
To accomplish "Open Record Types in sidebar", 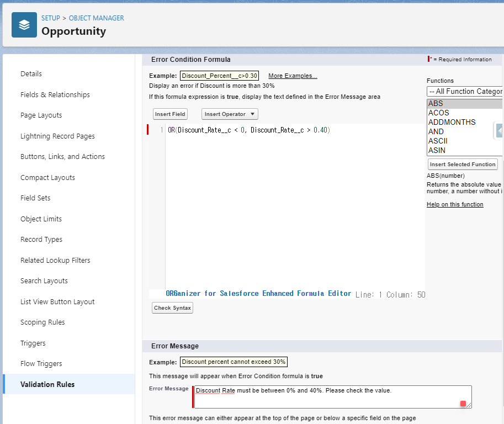I will pyautogui.click(x=41, y=240).
